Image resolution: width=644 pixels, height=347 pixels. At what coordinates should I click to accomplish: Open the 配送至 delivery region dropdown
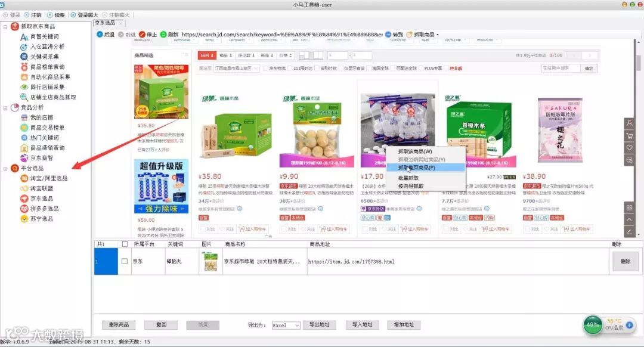click(x=237, y=68)
